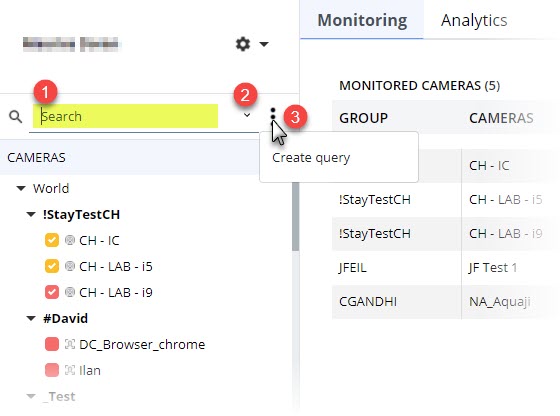The height and width of the screenshot is (416, 560).
Task: Collapse the !StayTestCH group
Action: point(31,214)
